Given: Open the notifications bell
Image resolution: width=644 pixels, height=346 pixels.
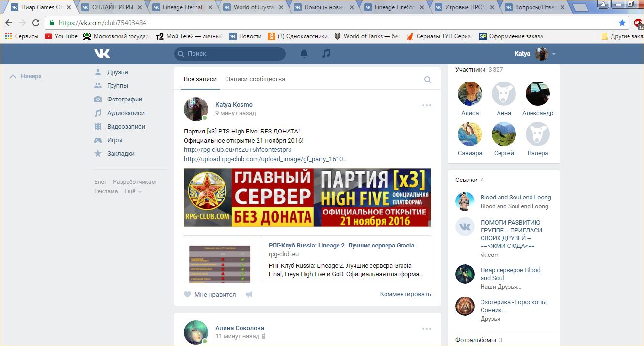Looking at the screenshot, I should (x=304, y=54).
